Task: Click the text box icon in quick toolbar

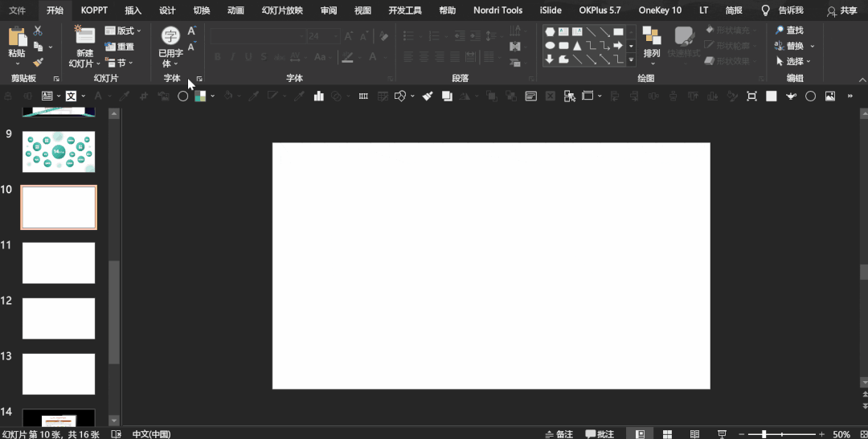Action: coord(47,96)
